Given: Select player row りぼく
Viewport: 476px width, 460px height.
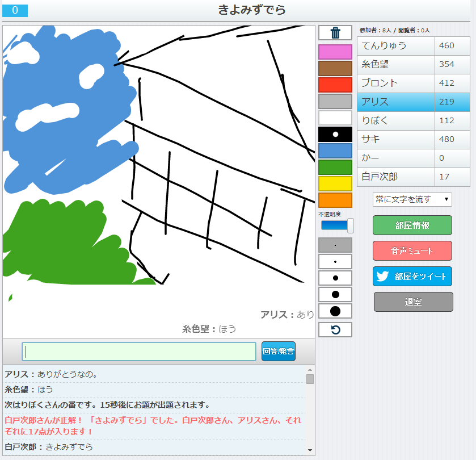Looking at the screenshot, I should [x=414, y=120].
